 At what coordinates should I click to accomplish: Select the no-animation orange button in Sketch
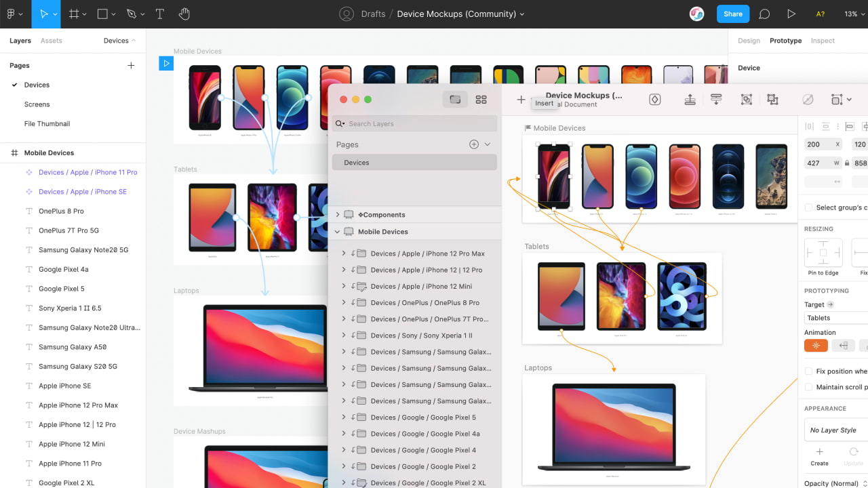click(x=816, y=346)
